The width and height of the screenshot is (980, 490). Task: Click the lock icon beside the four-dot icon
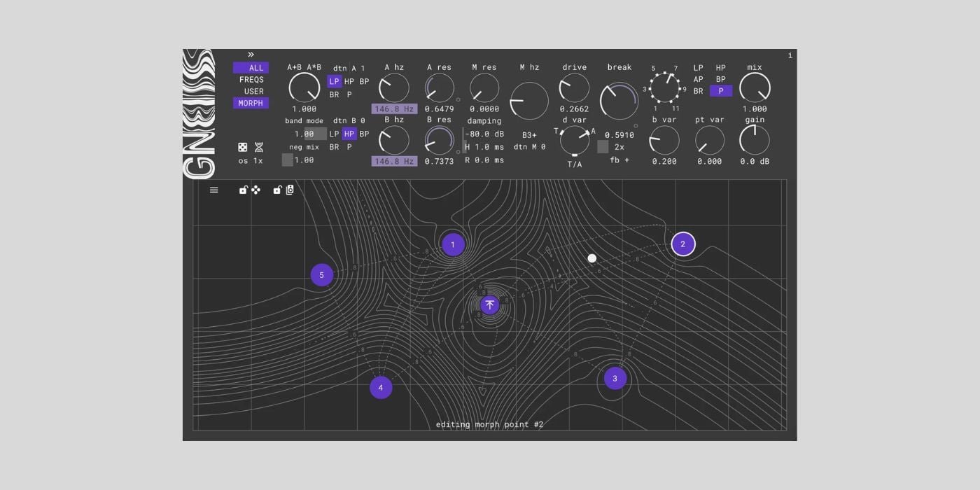[x=243, y=190]
